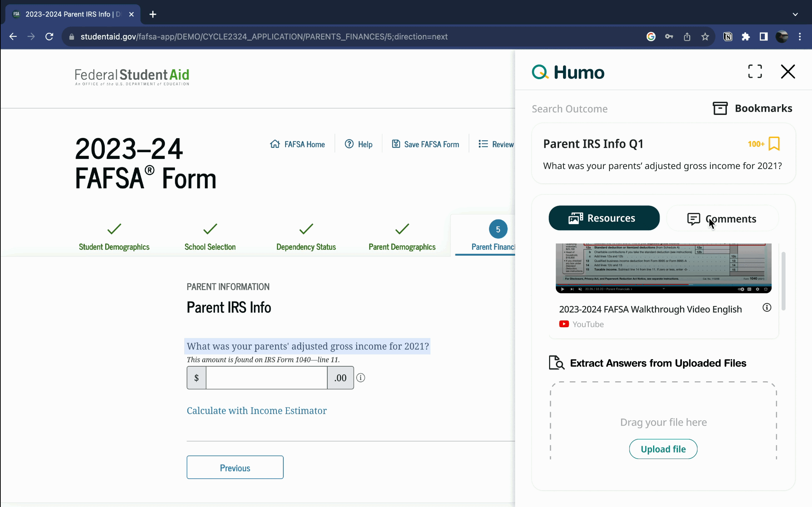The width and height of the screenshot is (812, 507).
Task: Expand Humo panel to fullscreen
Action: tap(755, 72)
